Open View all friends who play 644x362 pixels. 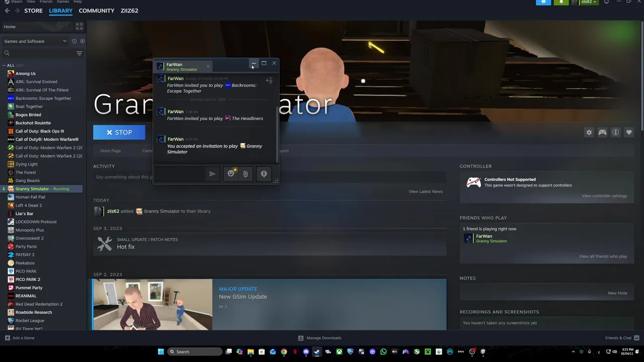click(603, 256)
